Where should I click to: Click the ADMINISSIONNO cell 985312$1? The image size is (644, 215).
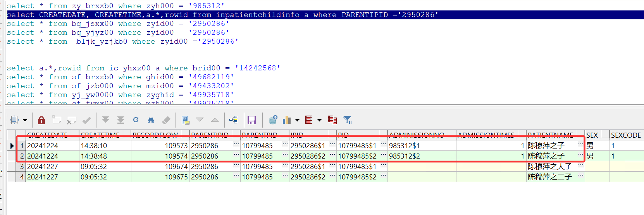click(x=422, y=146)
